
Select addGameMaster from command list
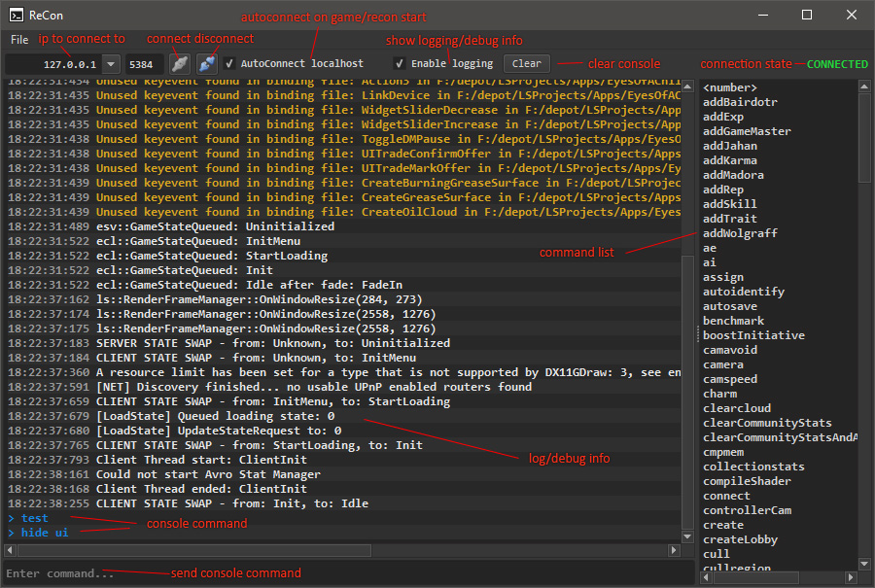coord(747,131)
